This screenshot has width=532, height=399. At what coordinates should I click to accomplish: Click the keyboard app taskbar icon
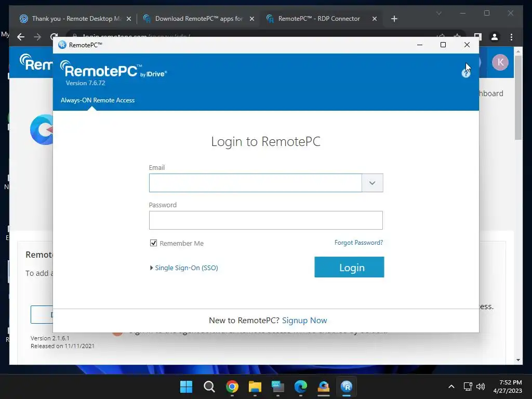point(277,387)
